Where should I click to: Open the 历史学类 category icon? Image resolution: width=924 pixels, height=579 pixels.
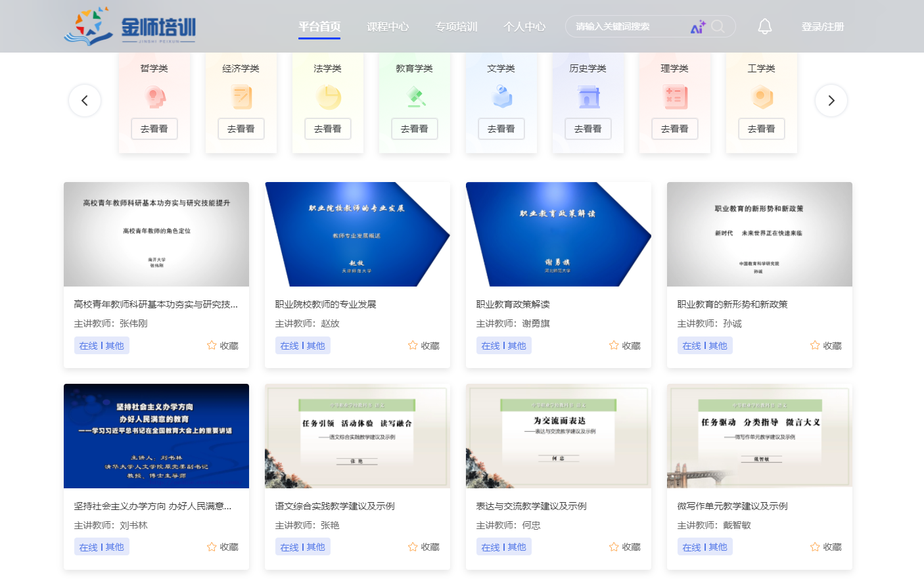(x=588, y=98)
